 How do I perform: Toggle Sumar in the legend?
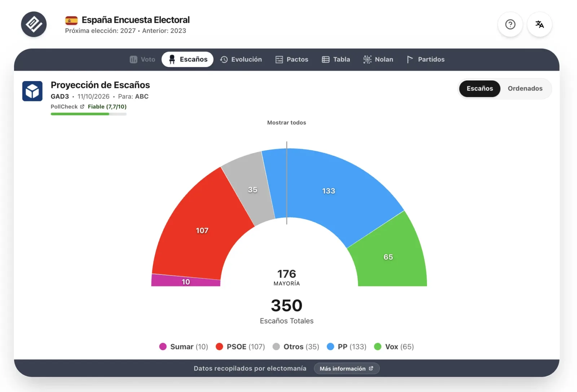pos(184,347)
